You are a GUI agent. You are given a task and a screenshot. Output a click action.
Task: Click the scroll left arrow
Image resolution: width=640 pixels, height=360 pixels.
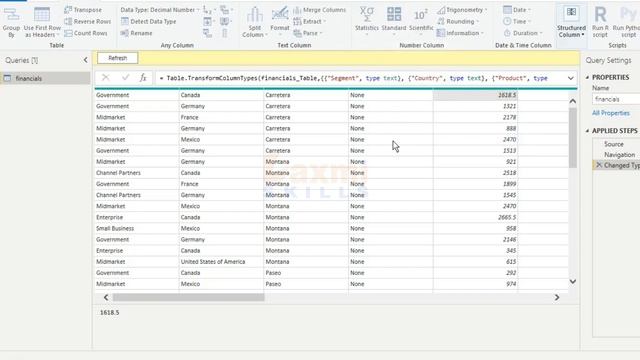[106, 298]
